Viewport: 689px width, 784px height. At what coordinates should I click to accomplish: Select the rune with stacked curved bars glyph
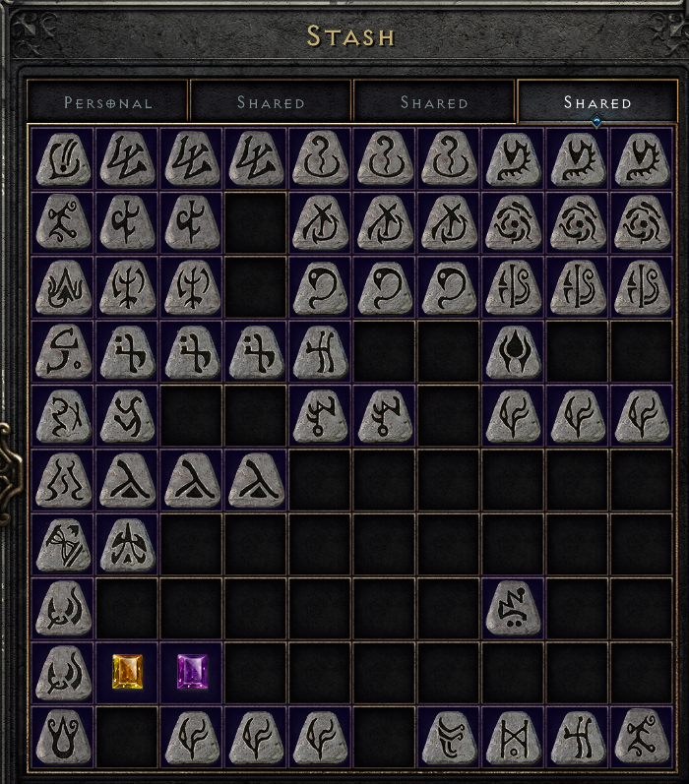pos(449,737)
